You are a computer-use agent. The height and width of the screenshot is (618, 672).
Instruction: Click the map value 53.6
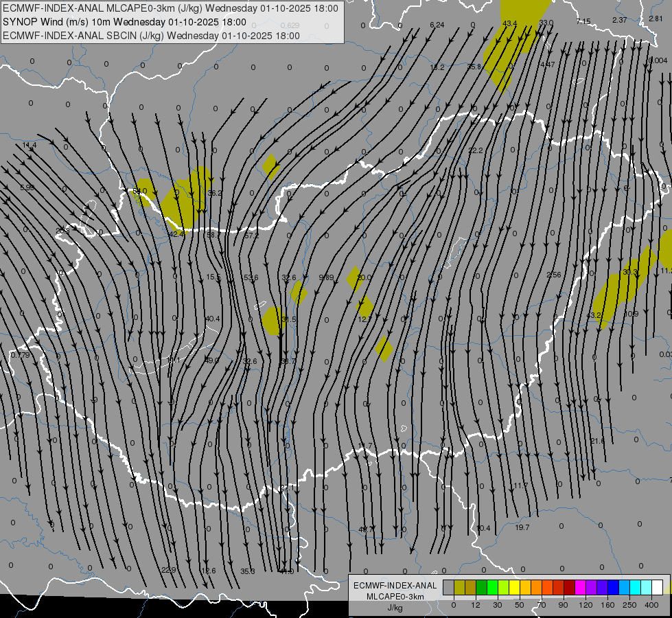coord(251,277)
